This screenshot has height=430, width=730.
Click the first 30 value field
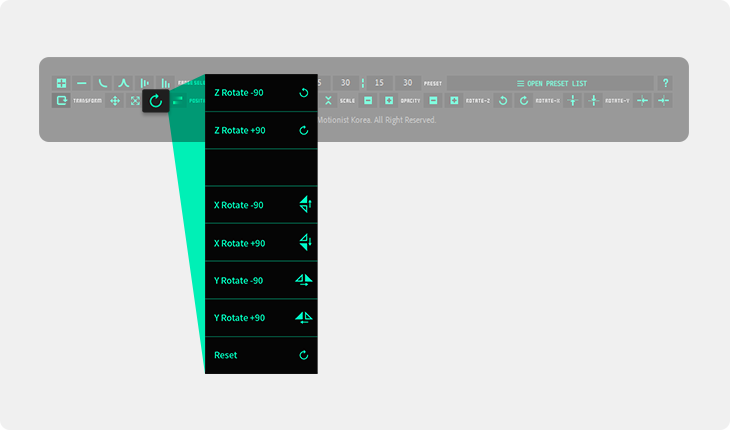(345, 83)
